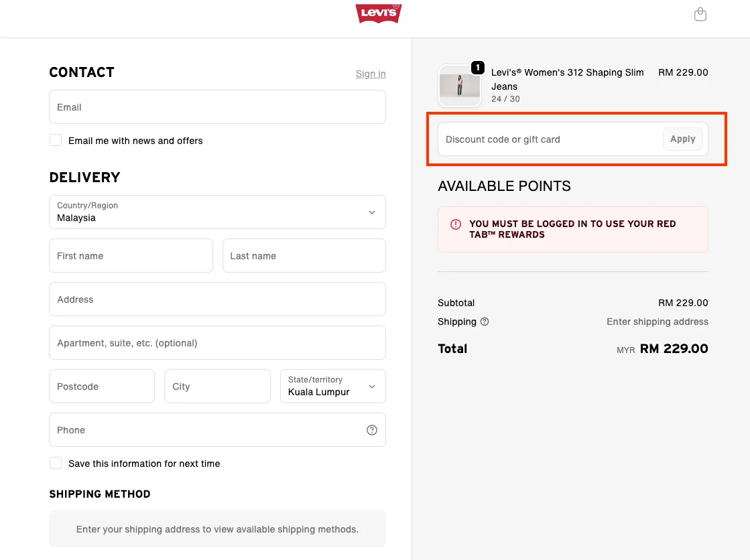Show shipping info help icon
This screenshot has height=560, width=750.
[x=485, y=322]
